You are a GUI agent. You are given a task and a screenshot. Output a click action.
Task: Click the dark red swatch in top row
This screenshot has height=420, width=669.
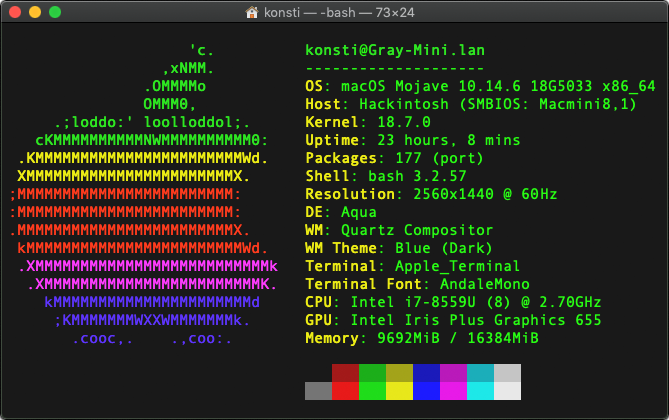[x=345, y=373]
